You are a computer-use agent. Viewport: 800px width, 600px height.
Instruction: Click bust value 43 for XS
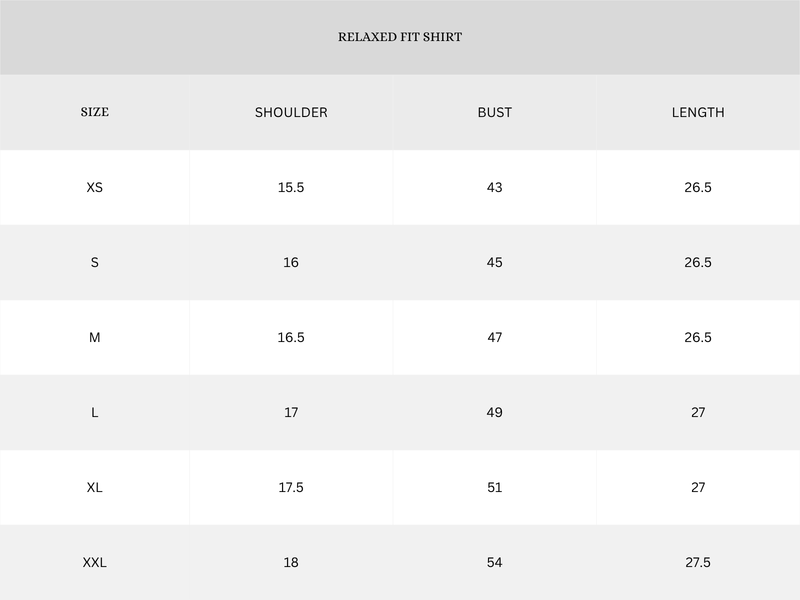click(x=494, y=187)
